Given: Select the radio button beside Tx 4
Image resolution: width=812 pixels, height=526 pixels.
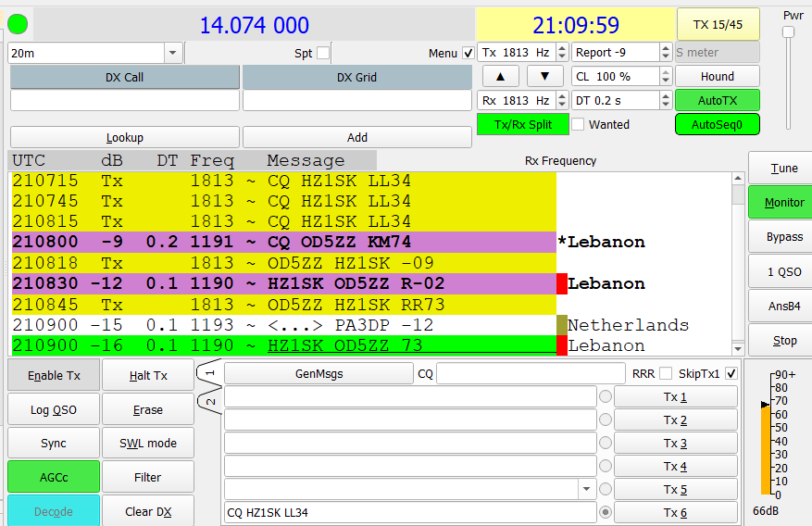Looking at the screenshot, I should [606, 466].
